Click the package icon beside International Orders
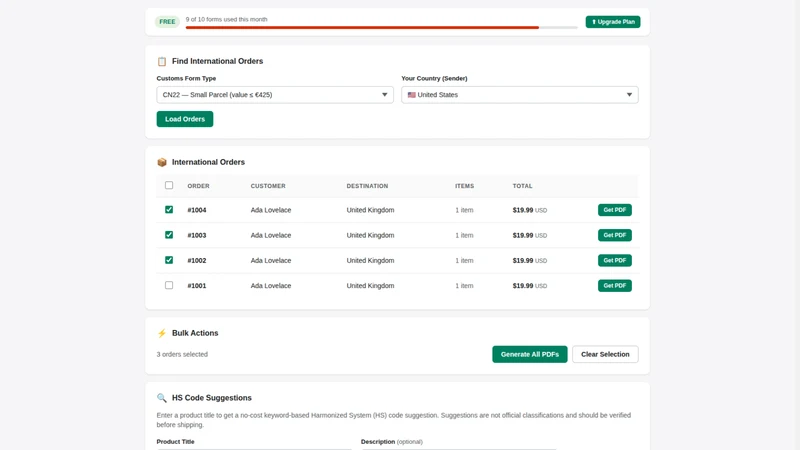This screenshot has width=800, height=450. 162,162
